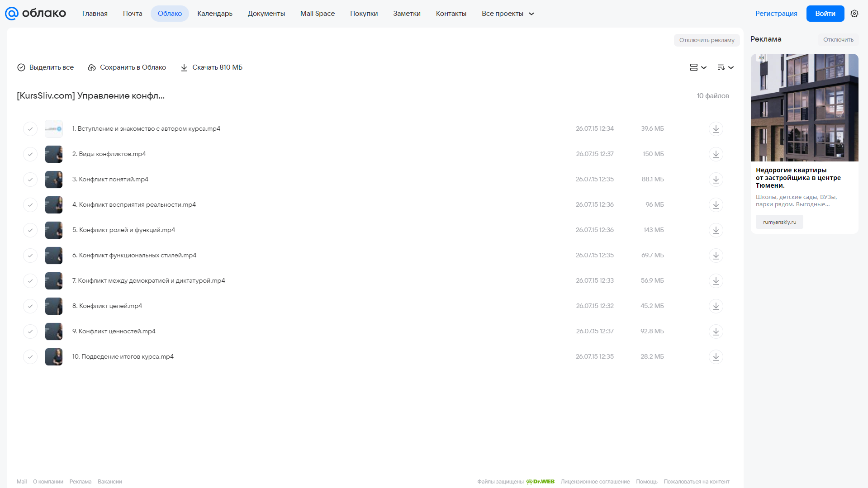The width and height of the screenshot is (868, 488).
Task: Click the Войти button
Action: point(825,14)
